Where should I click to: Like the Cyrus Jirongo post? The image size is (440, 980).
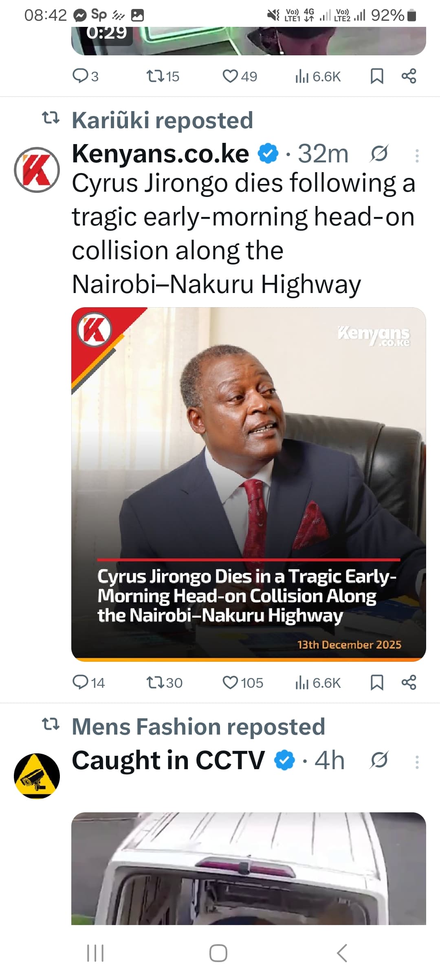click(231, 682)
